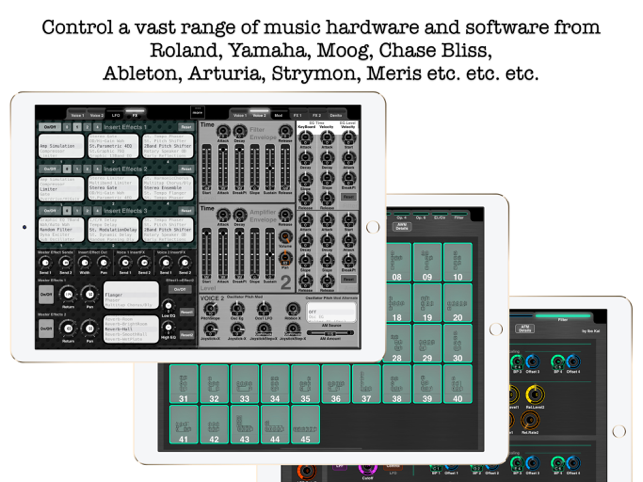Screen dimensions: 643x482
Task: Click the PitchSlope knob in Voice 2
Action: click(x=210, y=308)
